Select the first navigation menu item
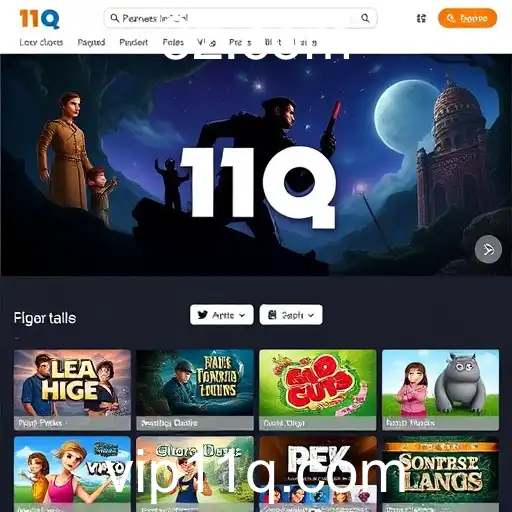The width and height of the screenshot is (512, 512). click(x=41, y=42)
